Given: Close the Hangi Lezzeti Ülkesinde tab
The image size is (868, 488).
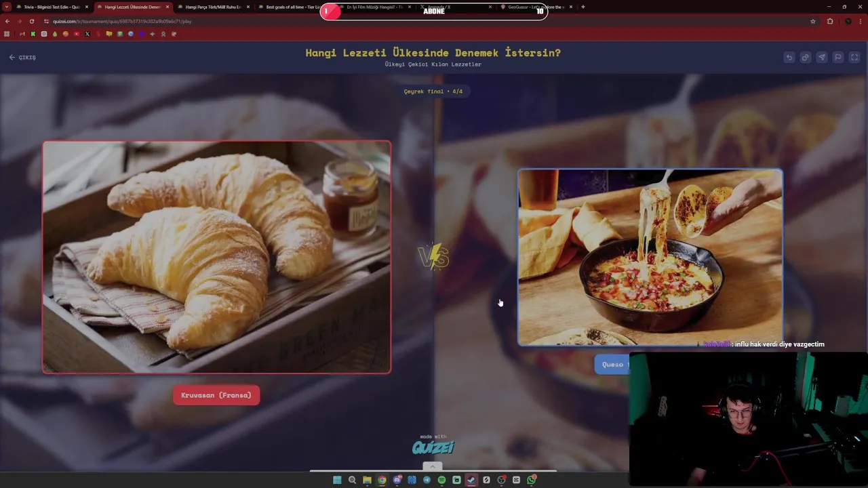Looking at the screenshot, I should click(167, 7).
